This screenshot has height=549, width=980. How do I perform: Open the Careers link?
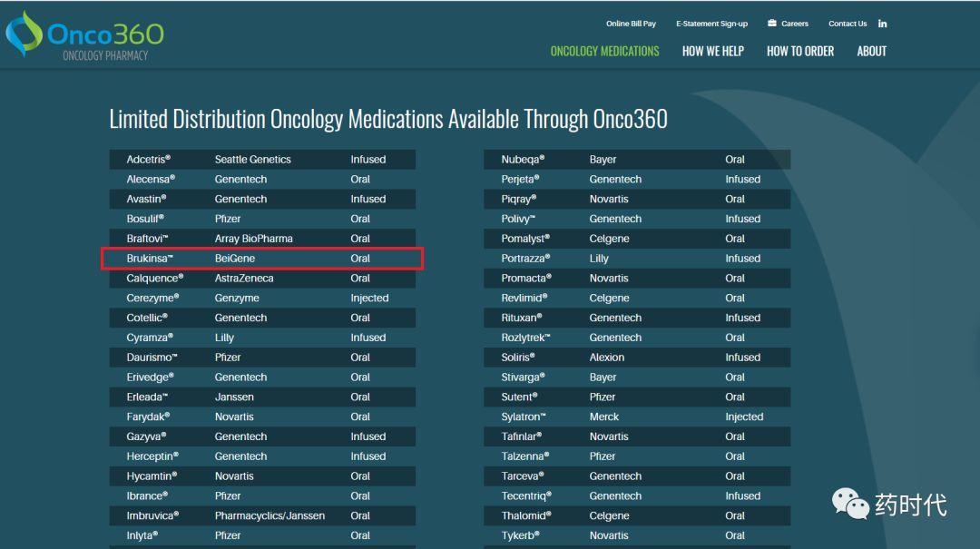click(794, 24)
